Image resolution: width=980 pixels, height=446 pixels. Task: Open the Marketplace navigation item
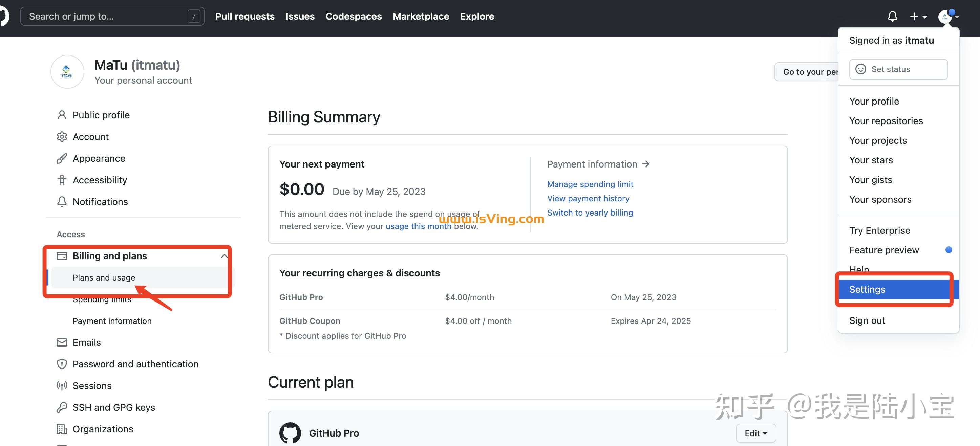[421, 16]
